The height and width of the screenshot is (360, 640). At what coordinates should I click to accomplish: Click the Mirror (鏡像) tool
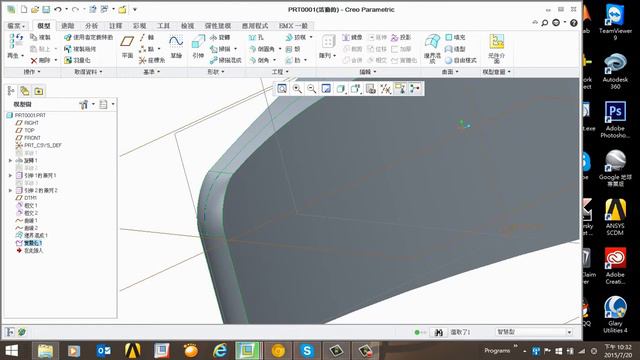352,37
